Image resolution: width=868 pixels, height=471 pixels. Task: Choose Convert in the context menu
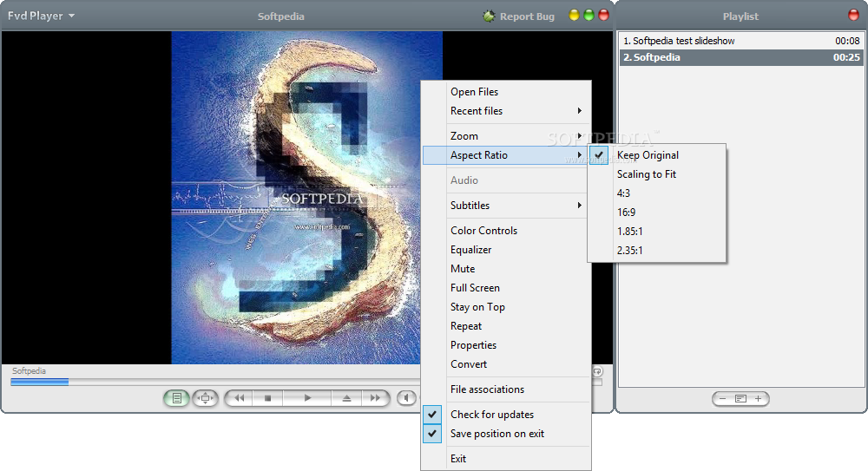[506, 364]
